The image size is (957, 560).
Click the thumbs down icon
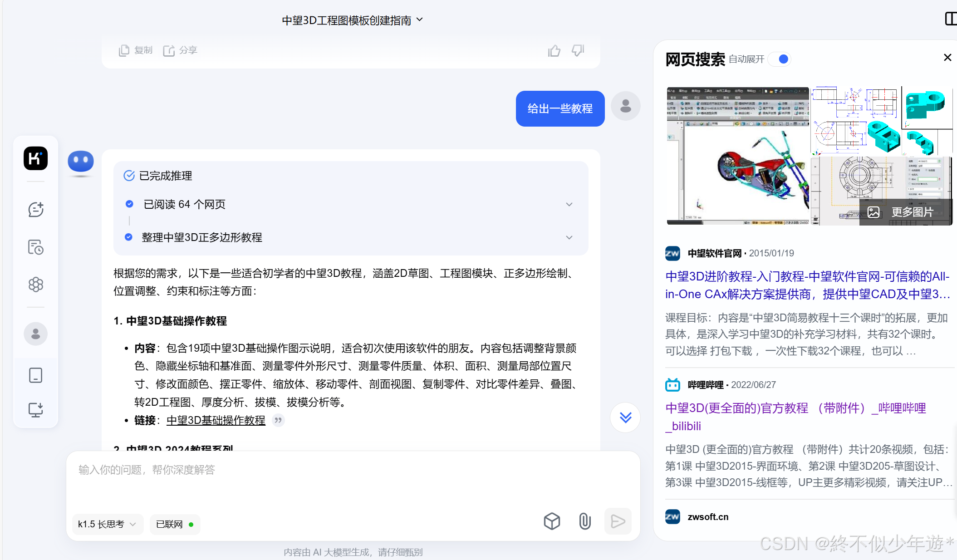tap(578, 50)
